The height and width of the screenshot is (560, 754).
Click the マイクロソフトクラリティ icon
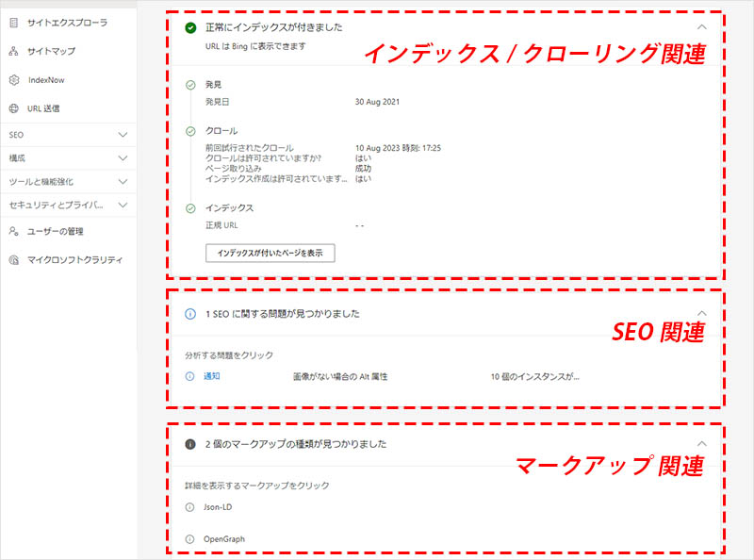tap(13, 259)
